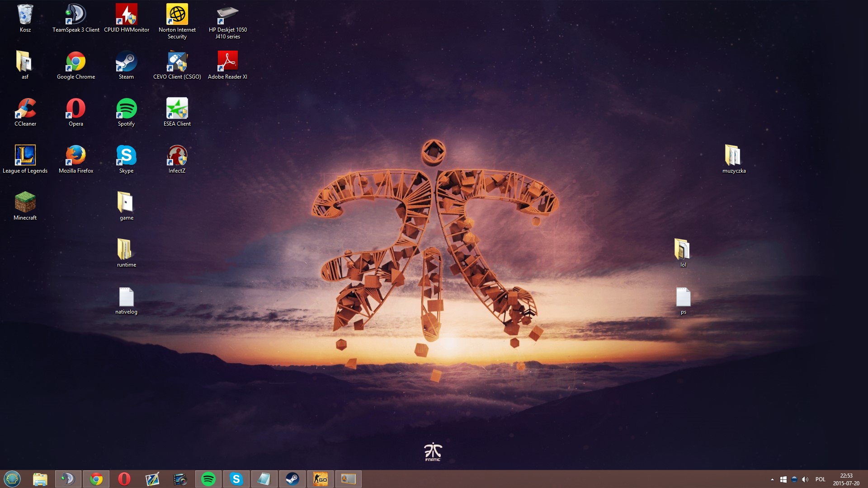Image resolution: width=868 pixels, height=488 pixels.
Task: Switch to TeamSpeak in the taskbar
Action: coord(68,479)
